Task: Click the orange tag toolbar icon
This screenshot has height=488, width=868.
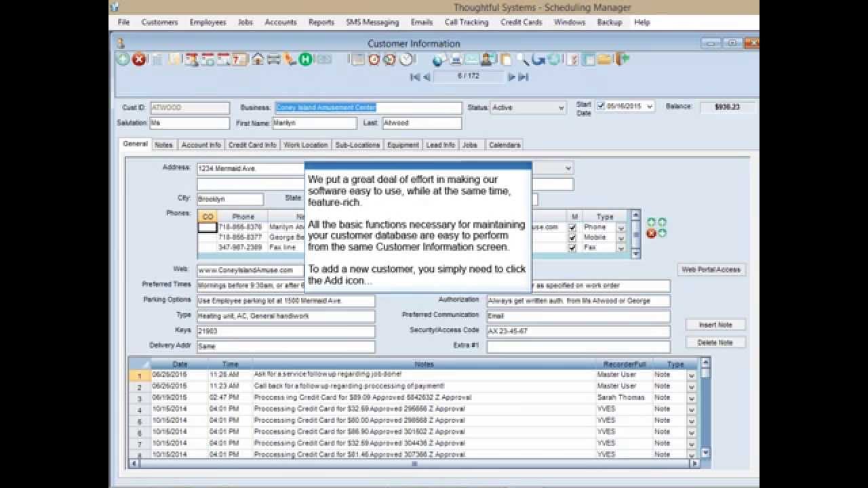Action: click(290, 60)
